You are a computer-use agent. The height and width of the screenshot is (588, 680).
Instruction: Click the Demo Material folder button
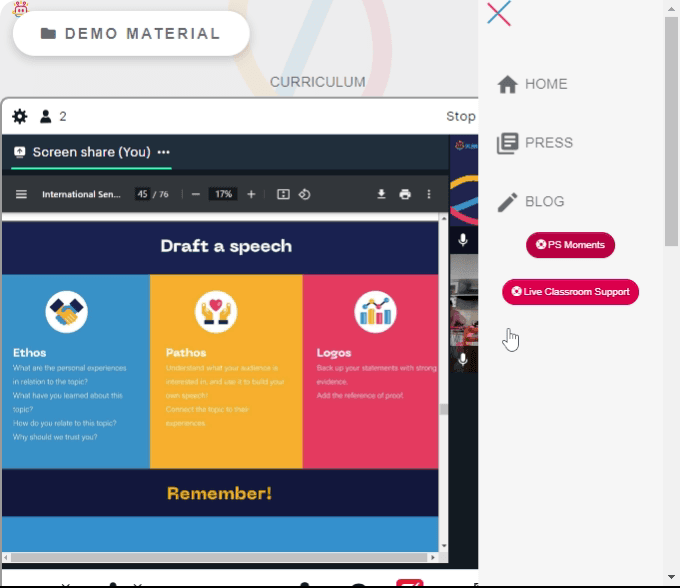pos(131,33)
